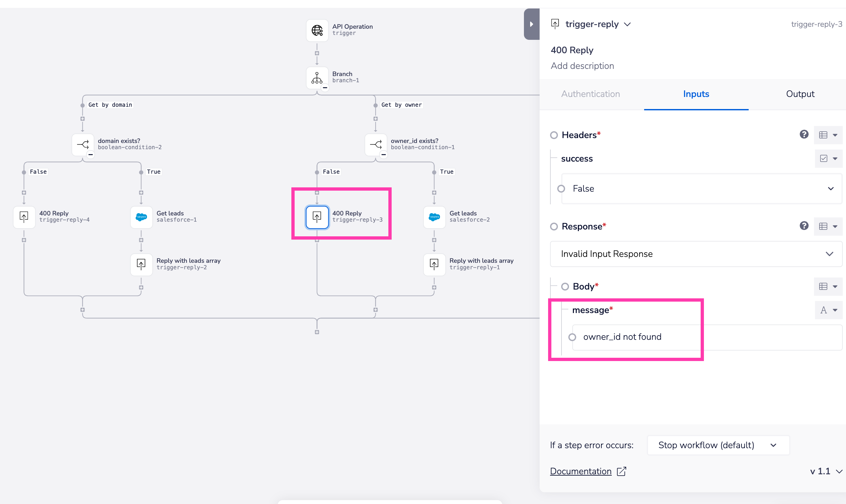Switch to the Authentication tab
Screen dimensions: 846x504
tap(590, 94)
